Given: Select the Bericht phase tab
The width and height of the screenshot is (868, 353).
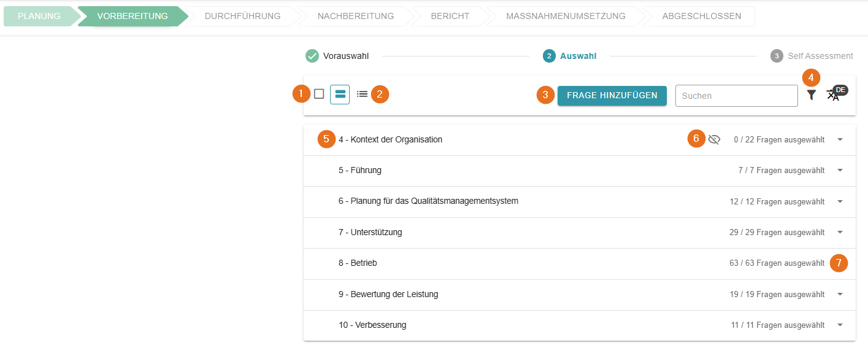Looking at the screenshot, I should [x=450, y=16].
